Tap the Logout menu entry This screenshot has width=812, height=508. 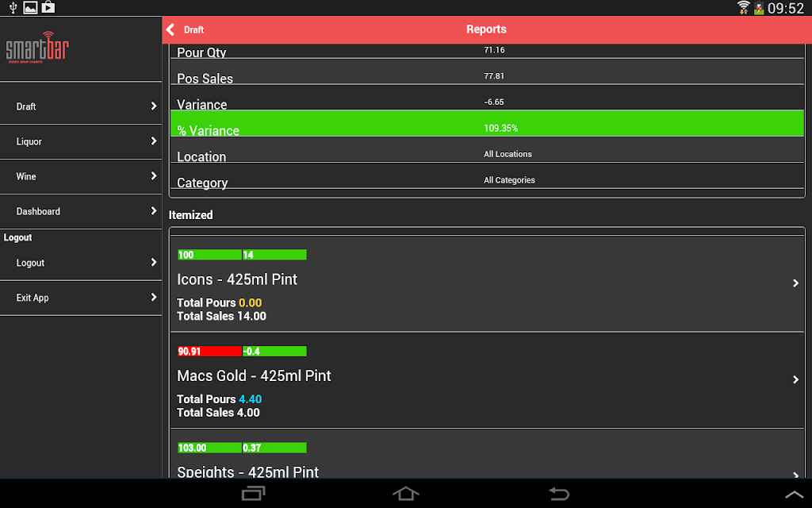pos(81,263)
